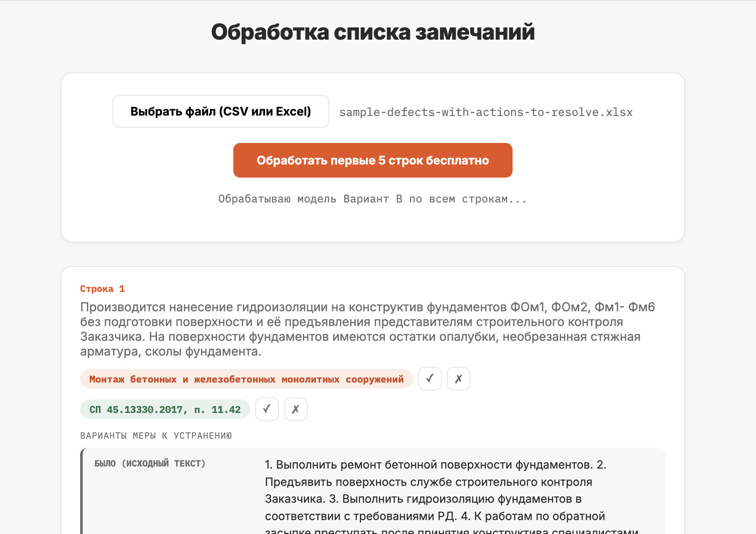Start 'Обработать первые 5 строк бесплатно'
Screen dimensions: 756x534
(x=373, y=160)
